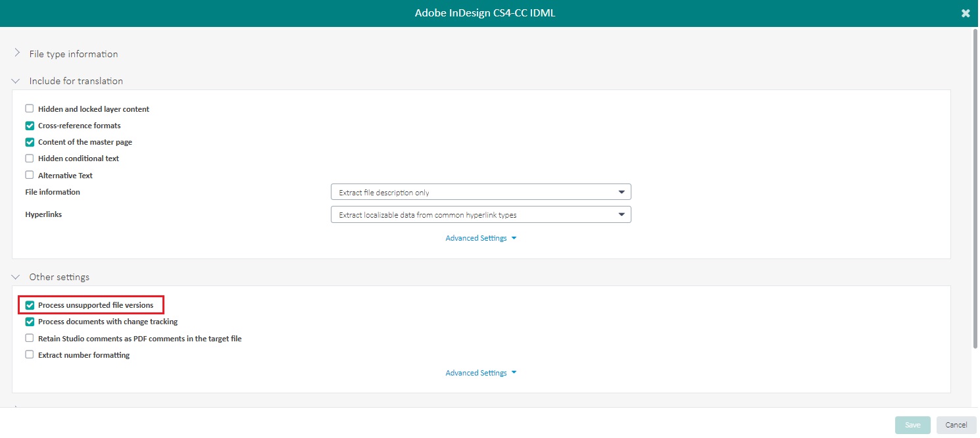Click the 'Adobe InDesign CS4-CC IDML' title
Viewport: 980px width, 438px height.
coord(485,13)
